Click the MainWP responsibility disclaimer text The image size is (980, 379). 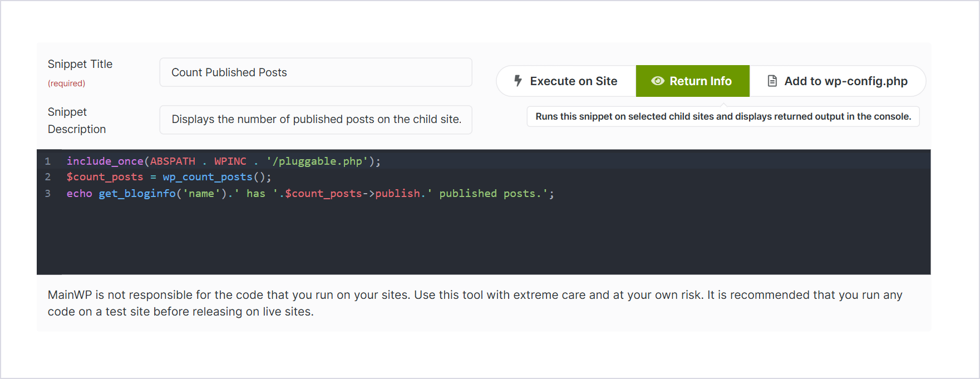click(475, 303)
